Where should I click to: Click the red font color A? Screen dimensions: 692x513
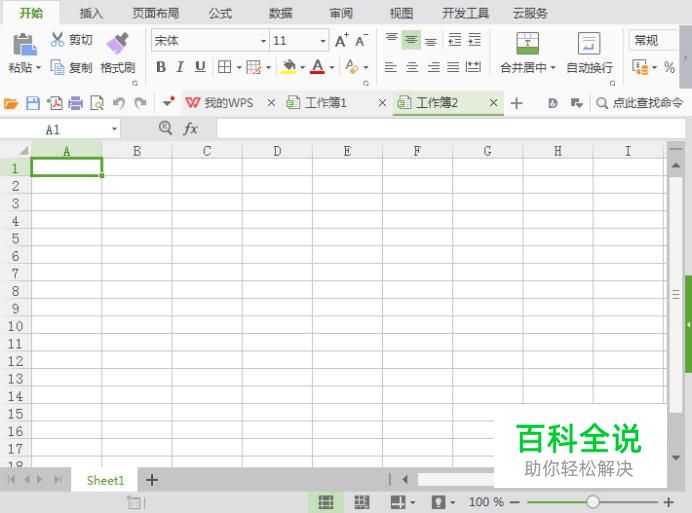point(317,67)
